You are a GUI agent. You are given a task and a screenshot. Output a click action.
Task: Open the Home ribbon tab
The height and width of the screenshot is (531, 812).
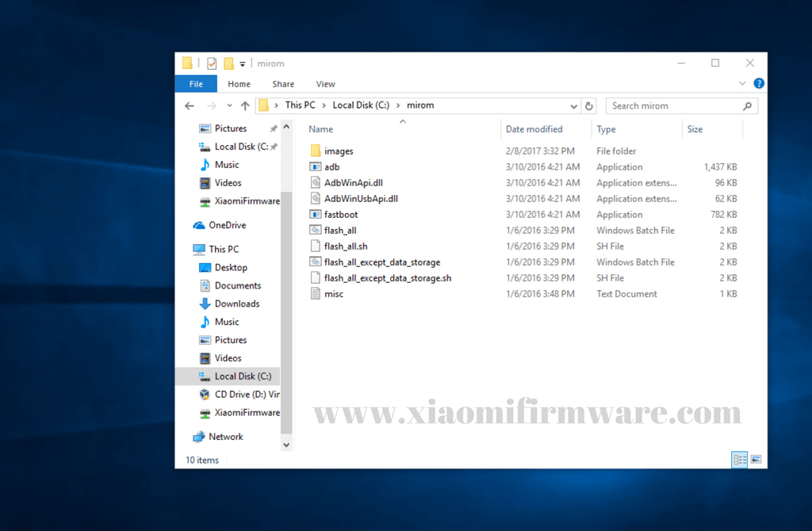(x=239, y=84)
